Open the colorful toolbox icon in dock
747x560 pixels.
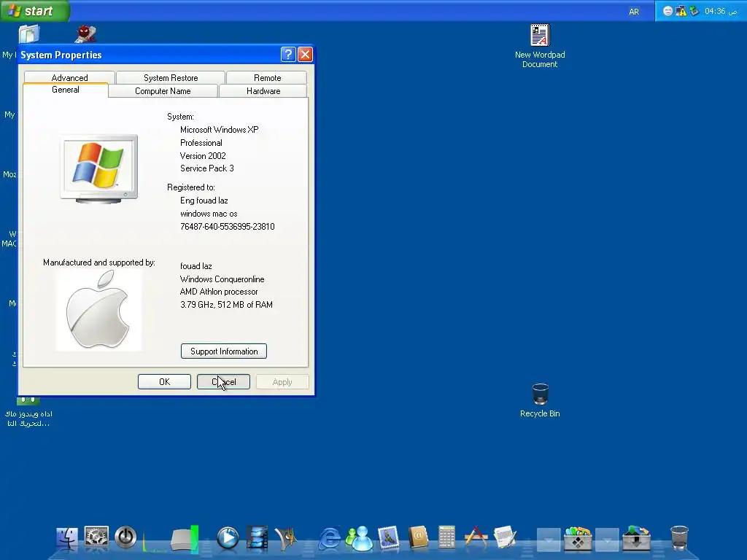coord(578,538)
